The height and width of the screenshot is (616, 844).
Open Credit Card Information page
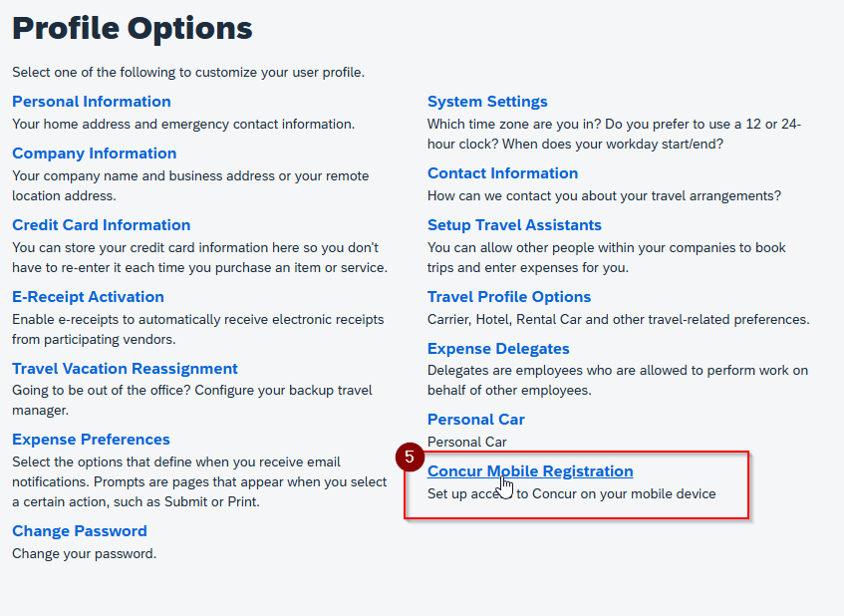pyautogui.click(x=102, y=225)
